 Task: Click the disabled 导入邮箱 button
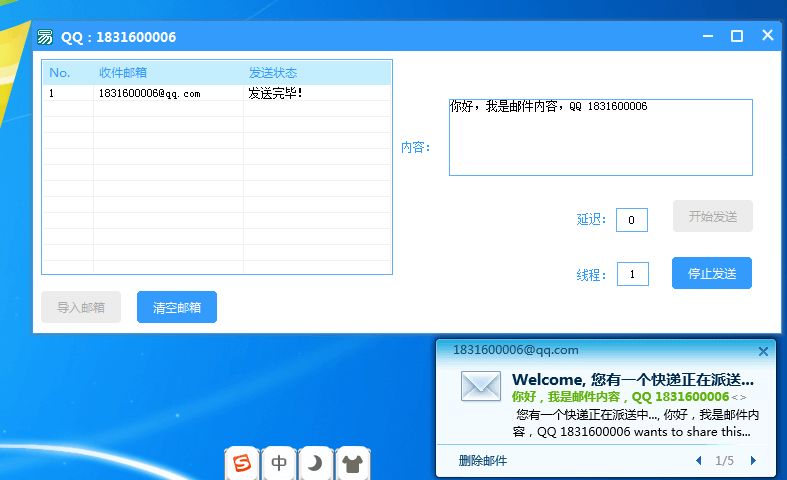click(81, 307)
